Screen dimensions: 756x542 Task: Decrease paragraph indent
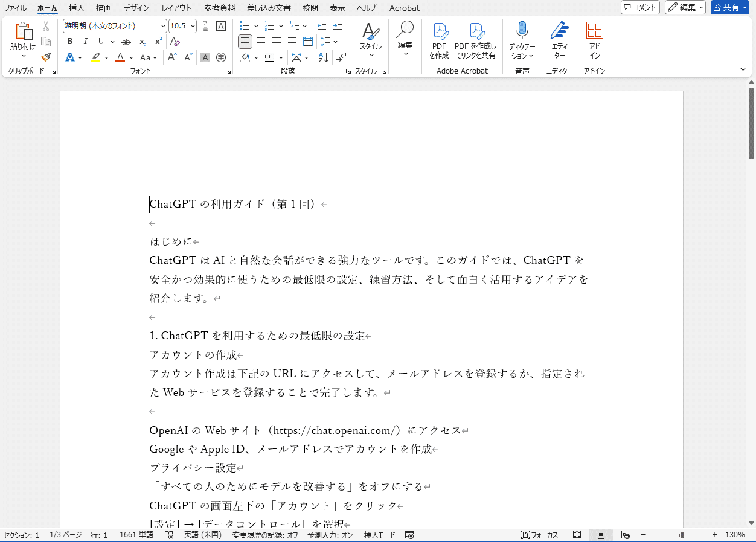click(322, 26)
